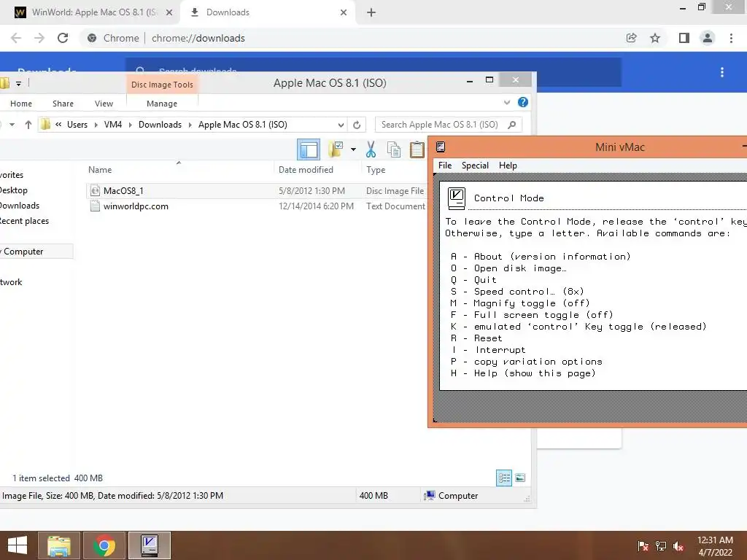
Task: Switch to Mini vMac taskbar icon
Action: pyautogui.click(x=150, y=545)
